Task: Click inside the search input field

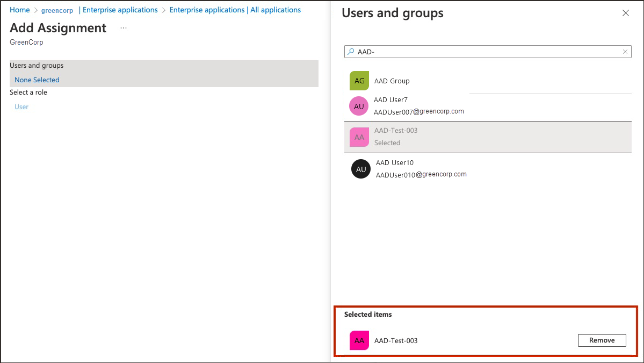Action: point(483,52)
